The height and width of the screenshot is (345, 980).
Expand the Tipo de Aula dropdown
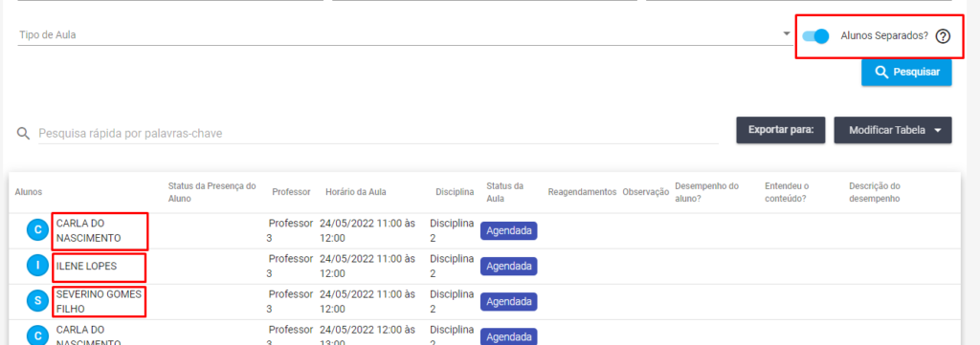(787, 34)
